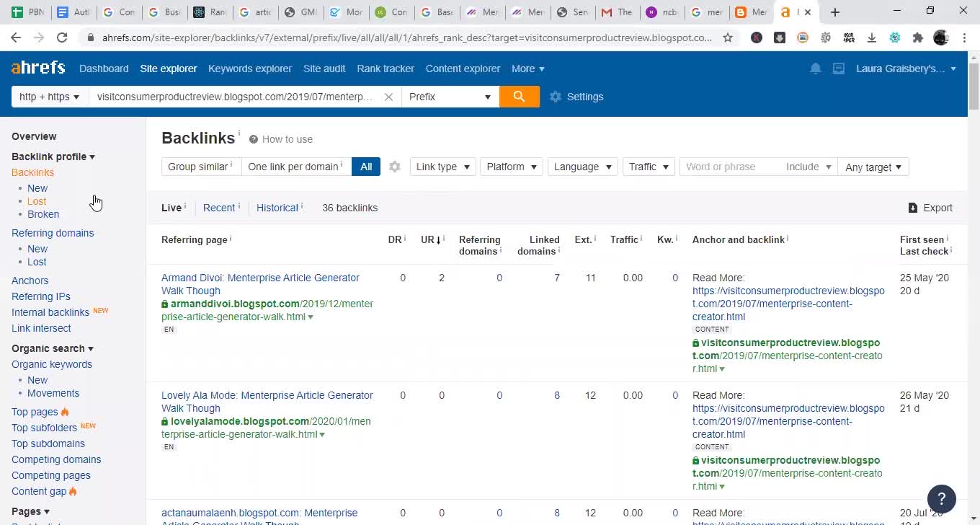Switch to the Historical backlinks tab
980x525 pixels.
[x=277, y=208]
